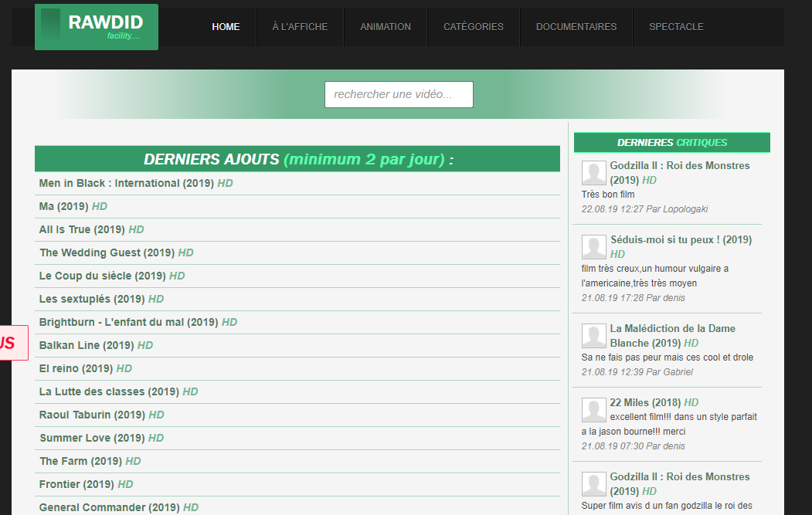
Task: Open the SPECTACLE section
Action: click(x=676, y=27)
